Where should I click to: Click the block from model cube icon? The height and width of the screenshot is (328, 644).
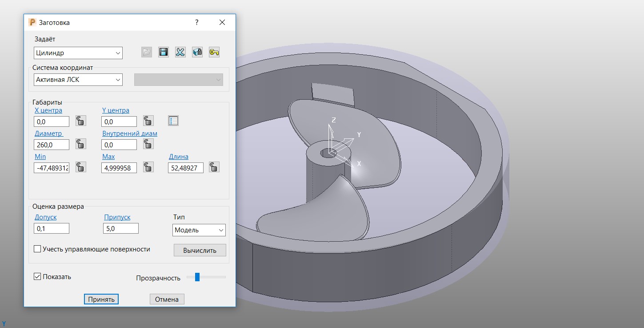(x=197, y=53)
